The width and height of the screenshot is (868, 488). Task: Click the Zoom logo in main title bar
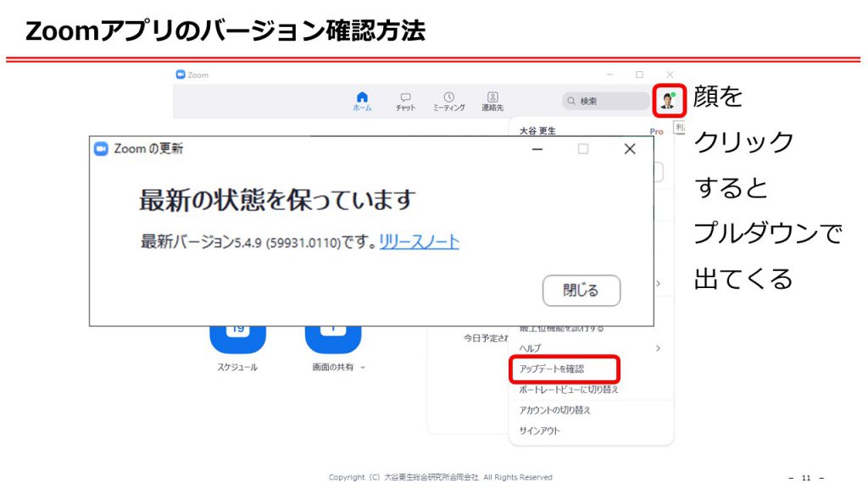coord(181,75)
